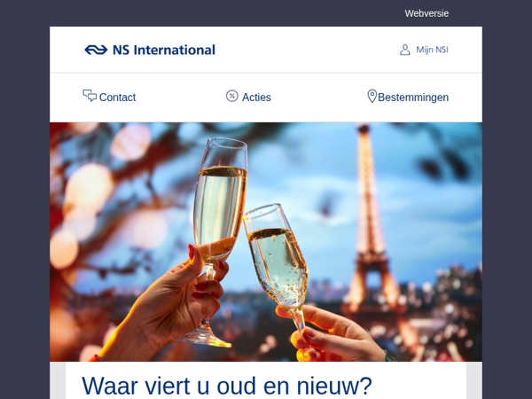Open the Webversie link

pyautogui.click(x=426, y=13)
